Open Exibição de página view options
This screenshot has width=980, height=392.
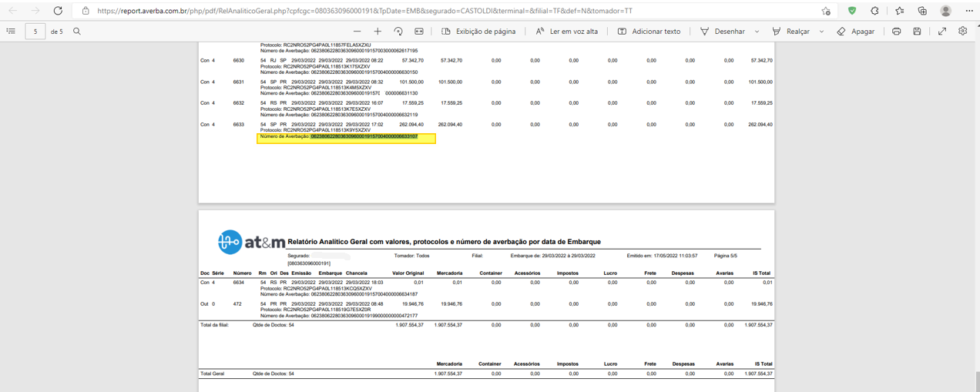pyautogui.click(x=478, y=32)
